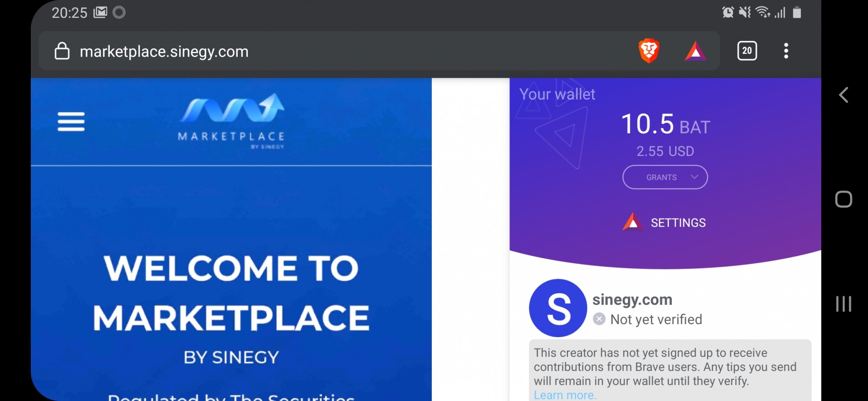Click the BY SINEGY subtitle text

pos(231,357)
